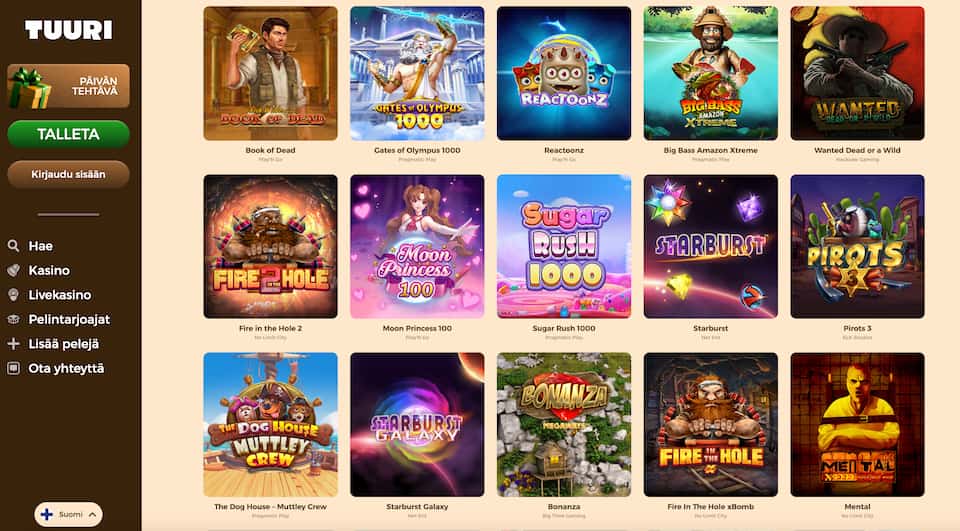Click the Kirjaudu sisään button
The height and width of the screenshot is (531, 960).
click(x=69, y=175)
